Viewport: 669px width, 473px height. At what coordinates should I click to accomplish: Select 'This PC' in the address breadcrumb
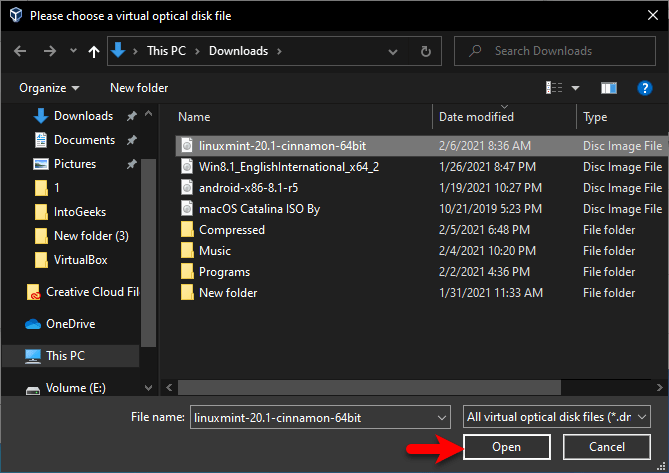pyautogui.click(x=166, y=51)
